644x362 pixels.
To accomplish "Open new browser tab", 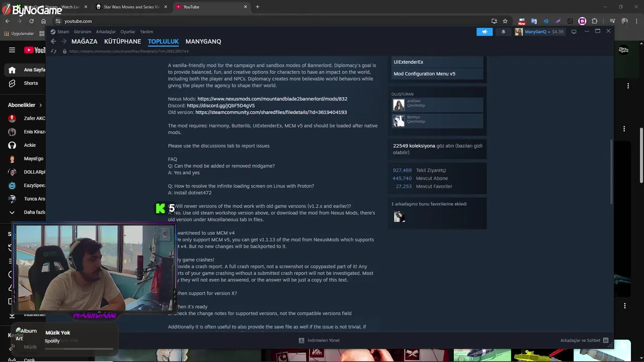I will [258, 7].
